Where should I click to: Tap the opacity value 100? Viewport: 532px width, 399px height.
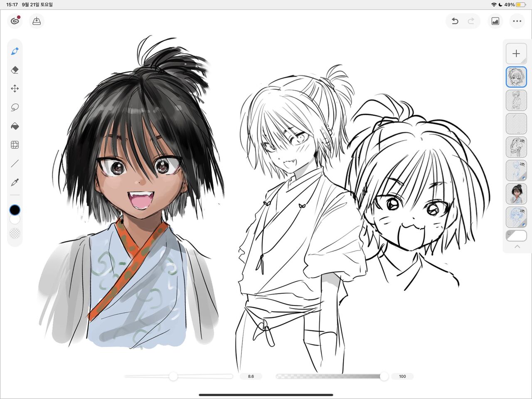point(402,377)
